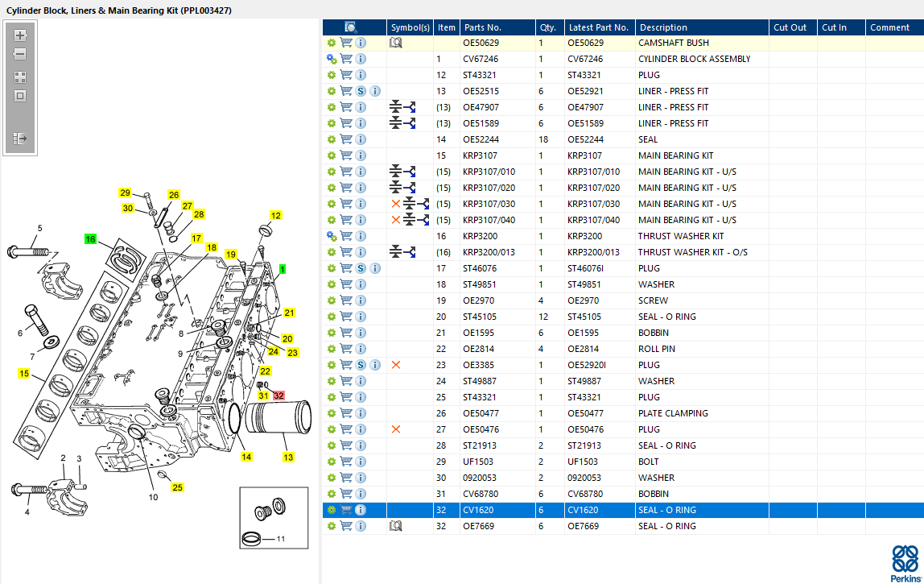
Task: Open info for CYLINDER BLOCK ASSEMBLY
Action: click(x=361, y=59)
